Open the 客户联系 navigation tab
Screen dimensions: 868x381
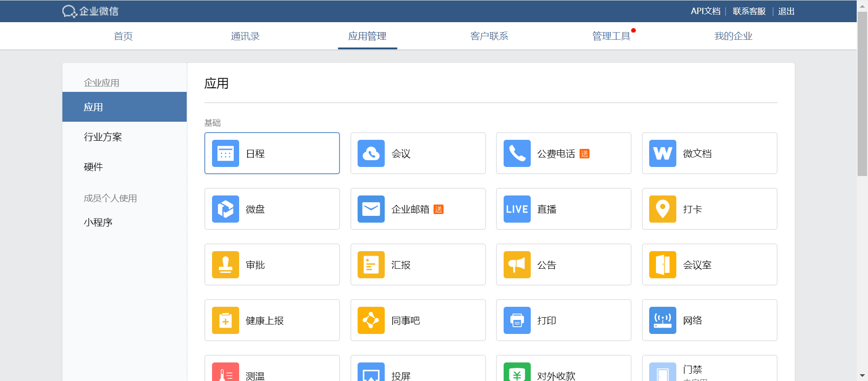489,36
